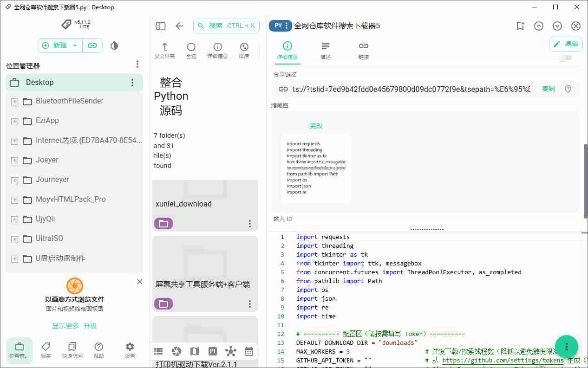This screenshot has width=588, height=368.
Task: Collapse details with the upward chevron near title
Action: click(x=539, y=26)
